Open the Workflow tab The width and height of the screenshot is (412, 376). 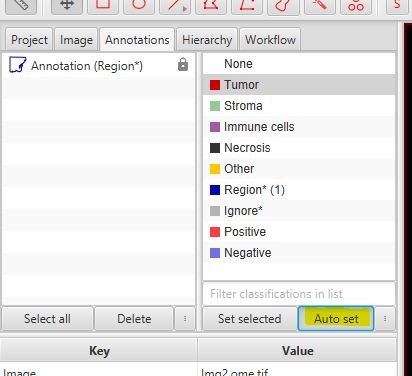[x=270, y=40]
